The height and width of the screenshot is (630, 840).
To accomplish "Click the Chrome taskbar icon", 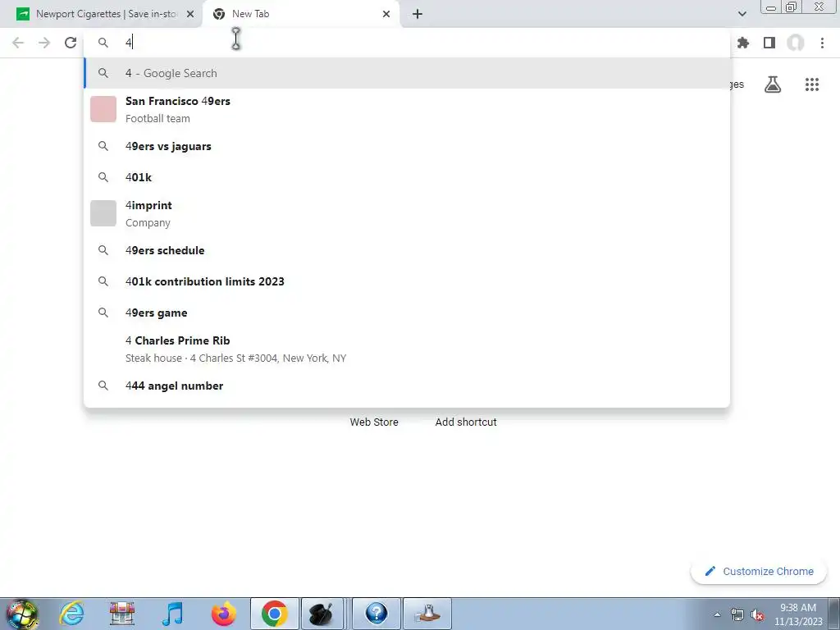I will click(274, 614).
